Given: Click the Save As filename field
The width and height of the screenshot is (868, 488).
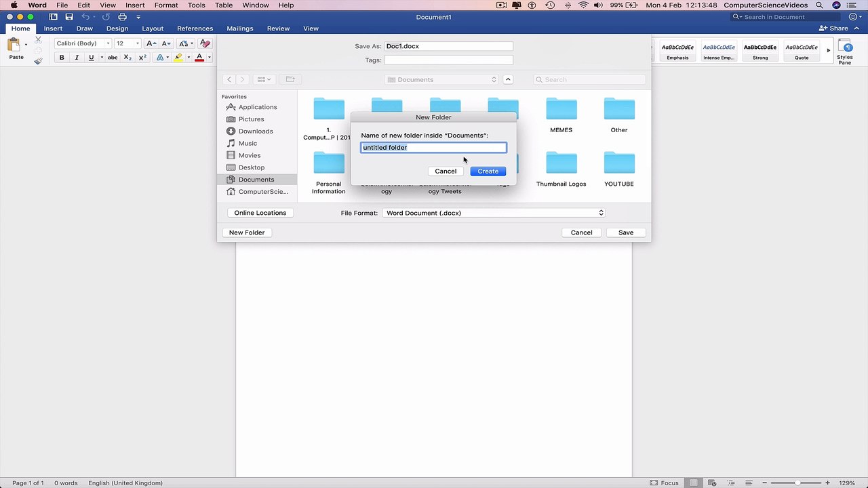Looking at the screenshot, I should tap(448, 46).
